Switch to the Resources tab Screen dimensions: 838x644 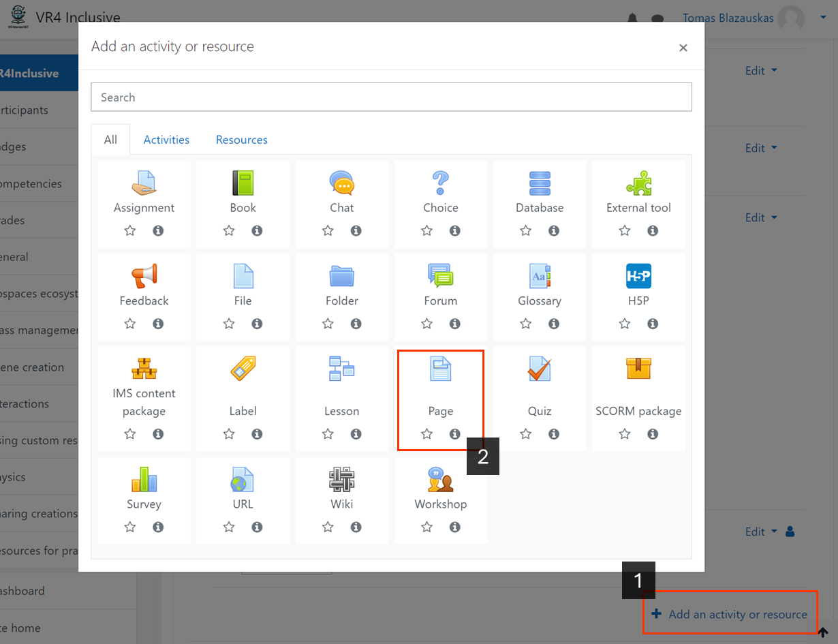coord(242,140)
